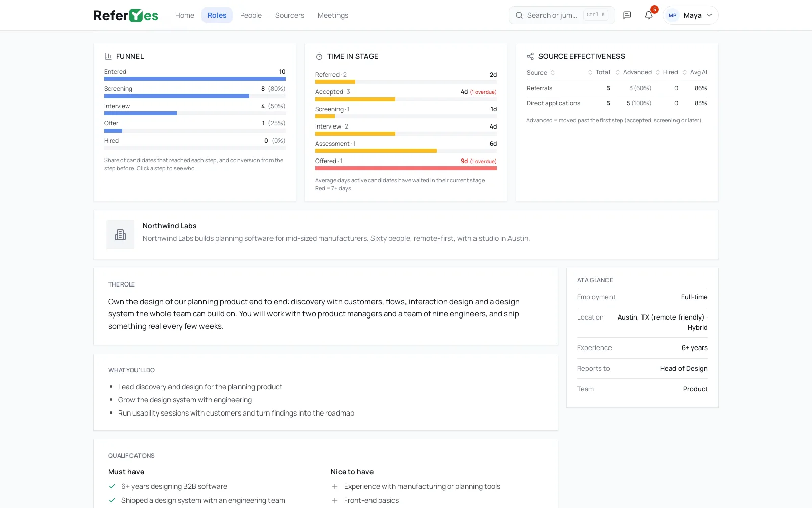Click the checkmark beside 6+ years designing B2B software
The image size is (812, 508).
point(112,486)
